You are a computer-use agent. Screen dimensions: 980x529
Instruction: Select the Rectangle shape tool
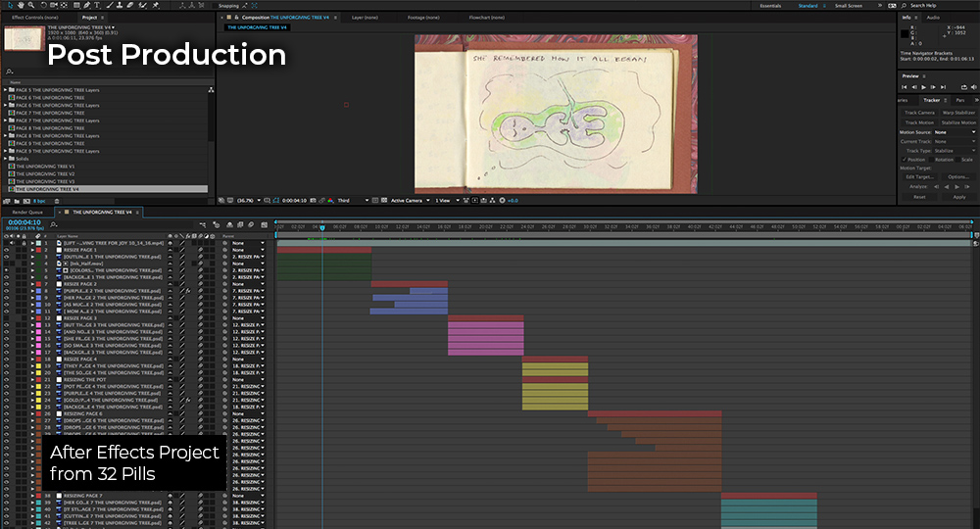coord(76,5)
